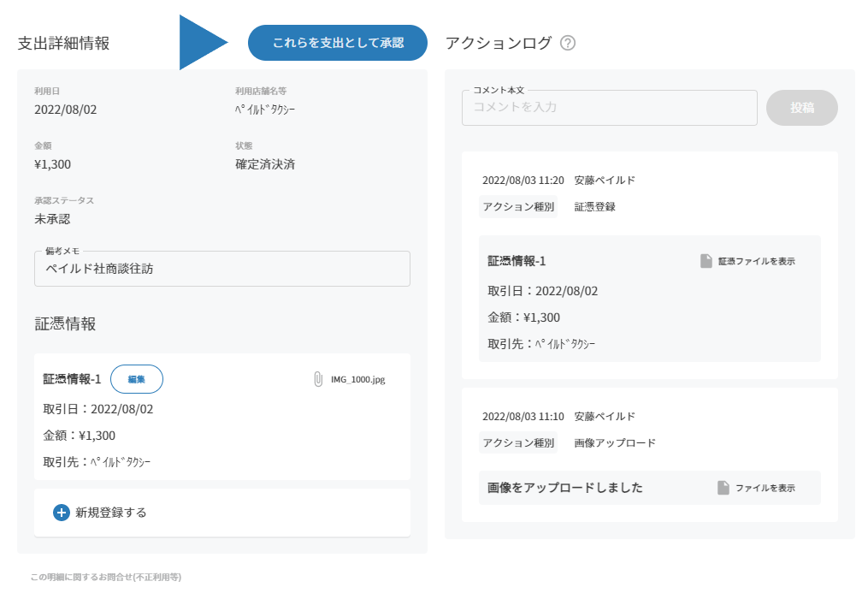868x611 pixels.
Task: Show the voucher file via 証憑ファイルを表示 text
Action: [x=756, y=261]
